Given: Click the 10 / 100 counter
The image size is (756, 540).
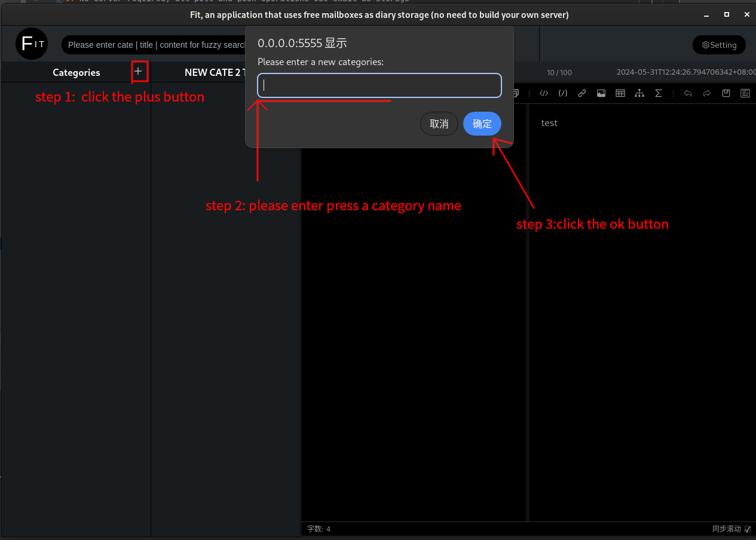Looking at the screenshot, I should (559, 72).
